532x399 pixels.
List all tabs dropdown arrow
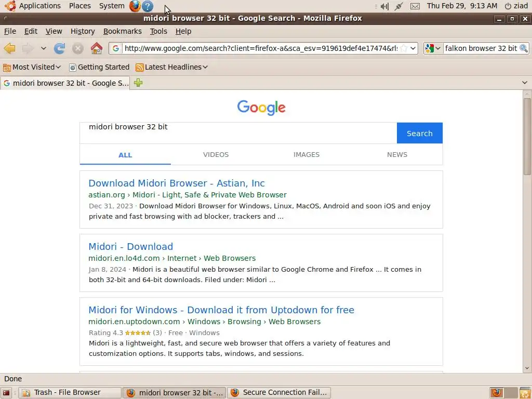(525, 83)
